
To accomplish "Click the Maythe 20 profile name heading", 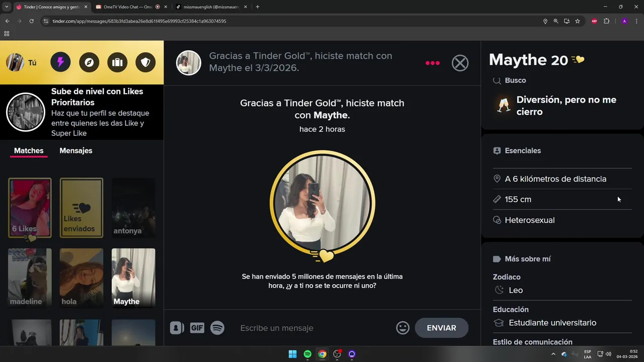I will pos(528,60).
